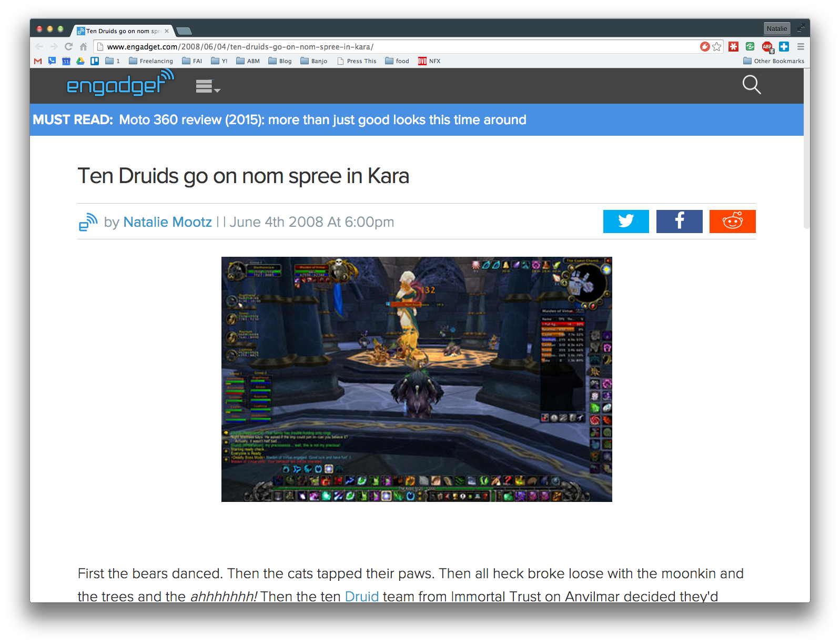840x644 pixels.
Task: Open the Y! bookmarks folder
Action: (x=219, y=61)
